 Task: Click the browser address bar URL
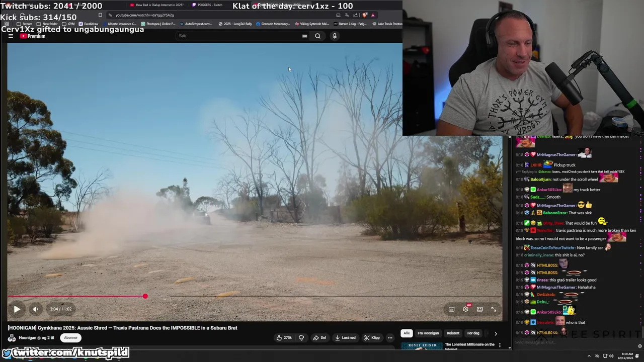(144, 15)
